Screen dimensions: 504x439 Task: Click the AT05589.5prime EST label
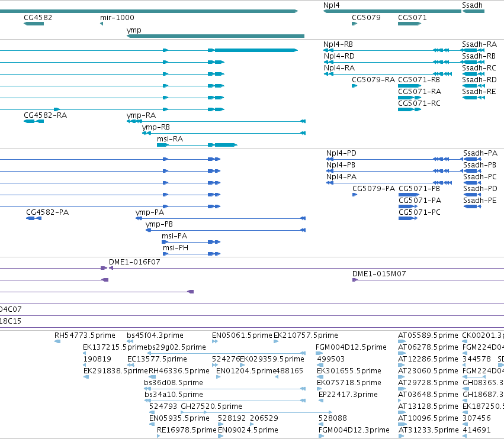[428, 335]
